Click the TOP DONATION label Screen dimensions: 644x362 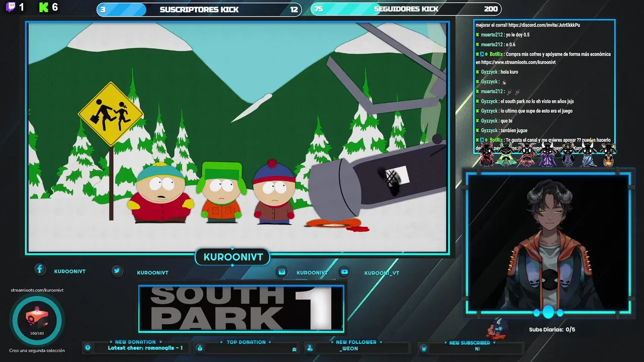(x=246, y=342)
